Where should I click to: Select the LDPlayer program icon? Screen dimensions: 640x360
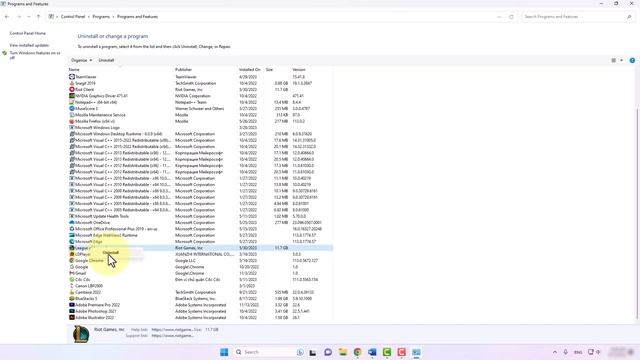[x=72, y=254]
